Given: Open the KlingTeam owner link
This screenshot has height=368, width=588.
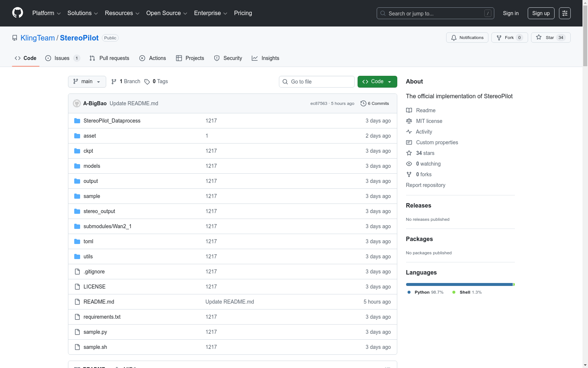Looking at the screenshot, I should [37, 38].
